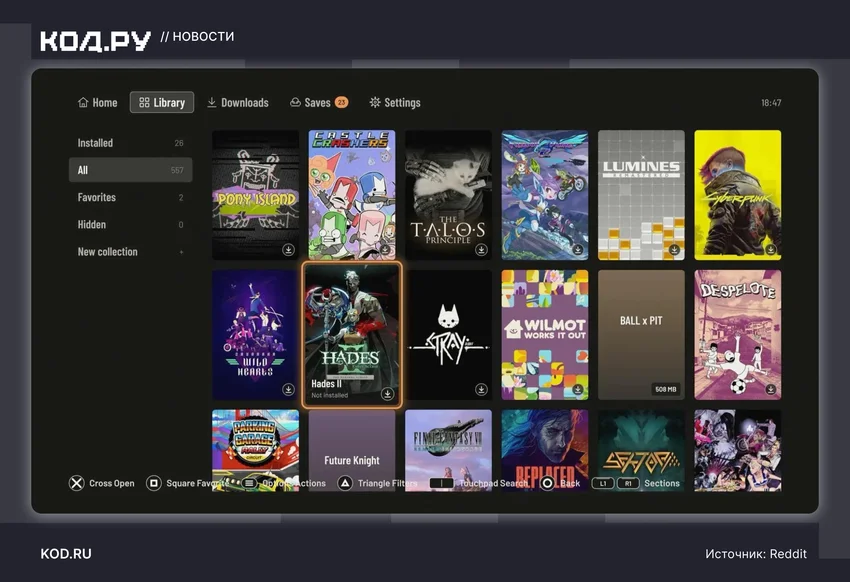Select the Castle Crashers game cover
Viewport: 850px width, 582px height.
(x=352, y=195)
